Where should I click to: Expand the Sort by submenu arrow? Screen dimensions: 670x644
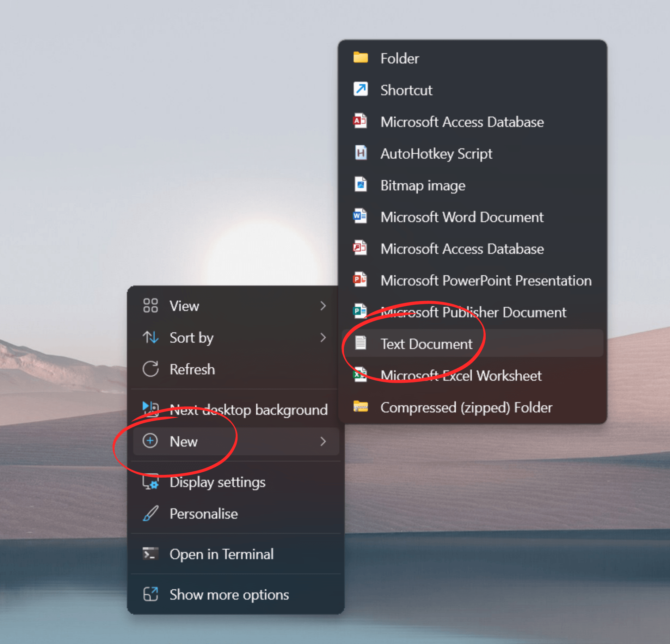[x=323, y=338]
